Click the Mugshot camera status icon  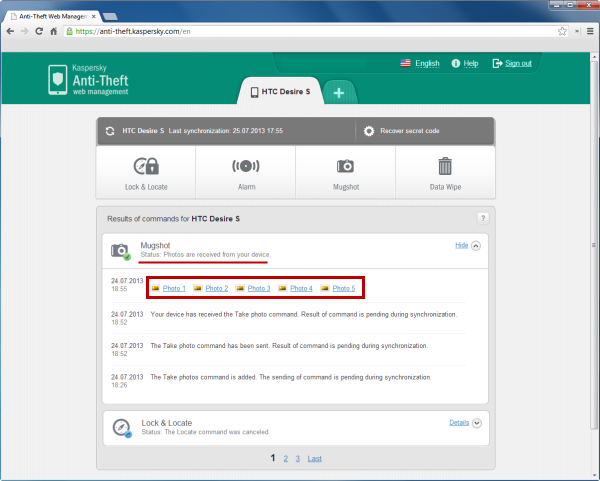tap(120, 251)
